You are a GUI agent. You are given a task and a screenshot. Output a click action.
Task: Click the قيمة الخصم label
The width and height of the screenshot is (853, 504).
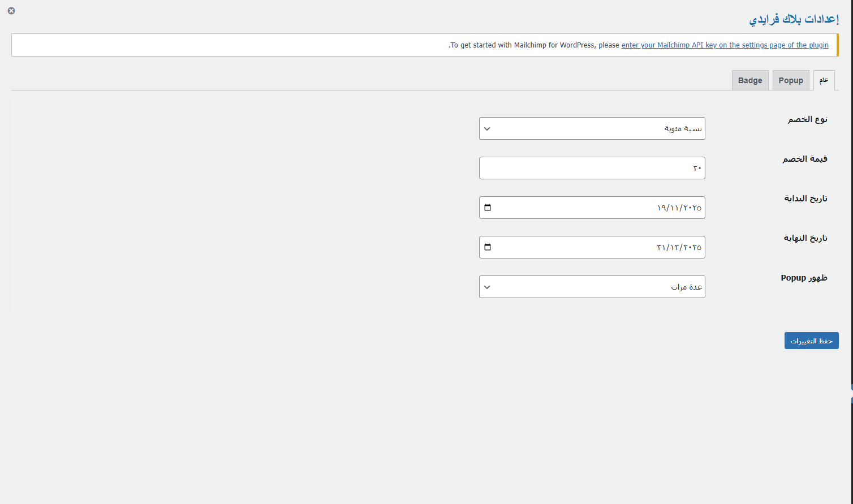click(804, 159)
